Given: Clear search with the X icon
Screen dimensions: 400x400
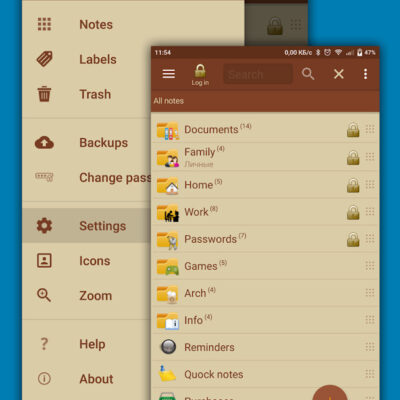Looking at the screenshot, I should (339, 74).
